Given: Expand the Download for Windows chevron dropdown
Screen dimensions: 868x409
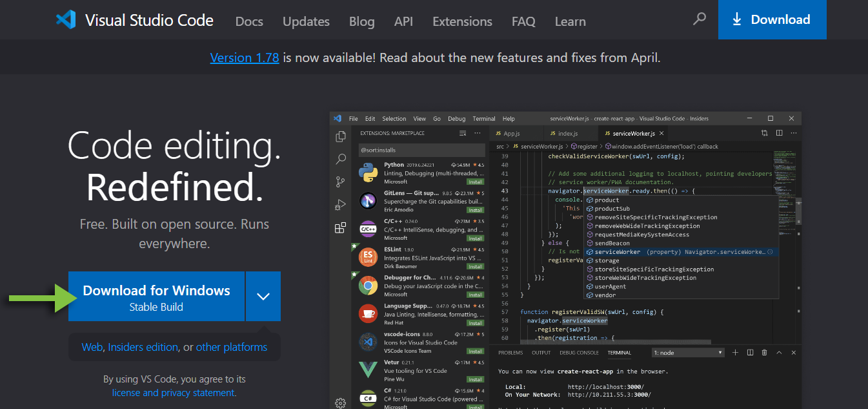Looking at the screenshot, I should pyautogui.click(x=263, y=297).
